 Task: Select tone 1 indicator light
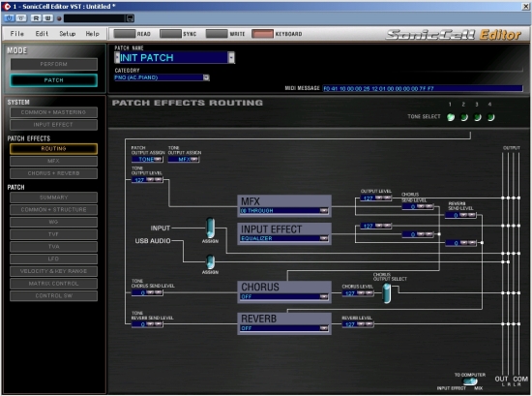[x=451, y=117]
